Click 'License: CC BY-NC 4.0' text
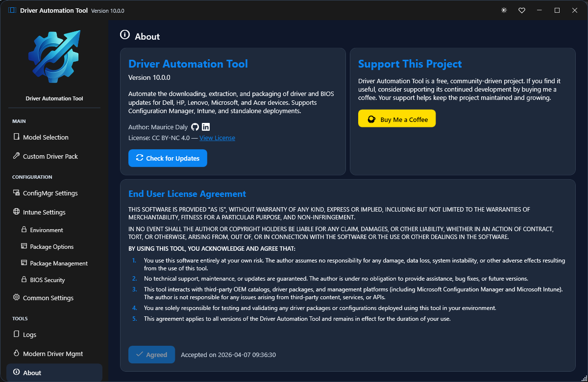Screen dimensions: 588x382 [x=159, y=138]
